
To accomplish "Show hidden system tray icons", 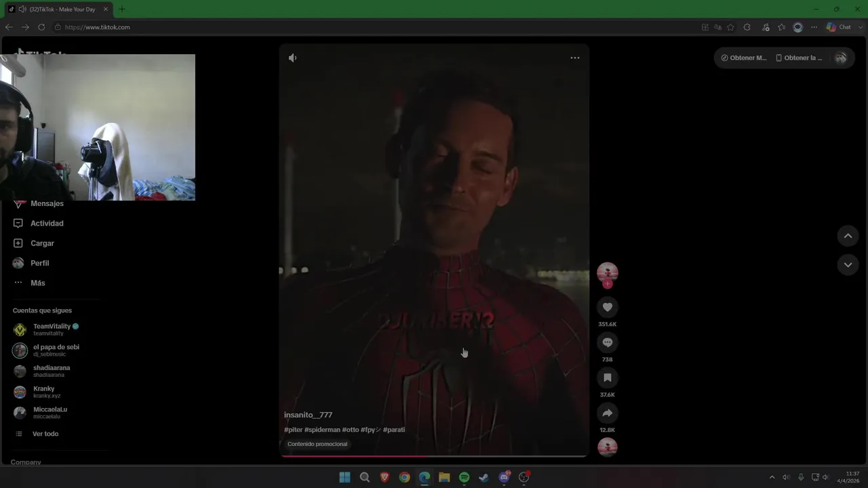I will coord(772,477).
